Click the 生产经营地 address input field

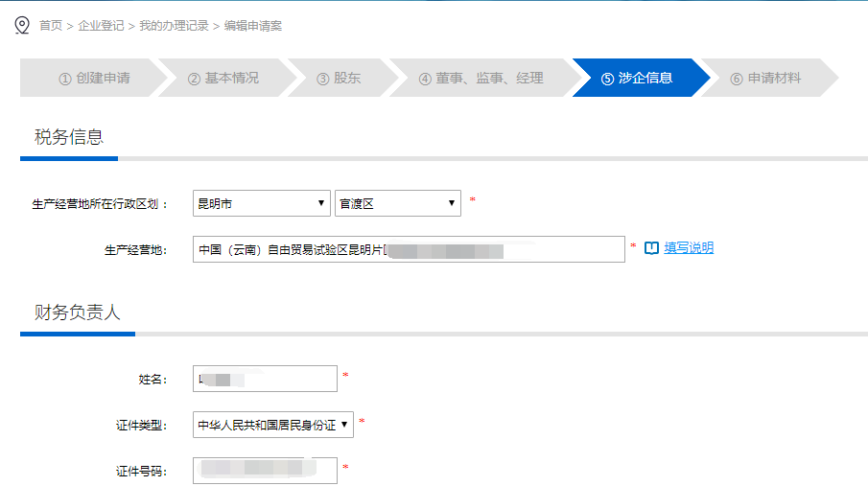coord(409,249)
